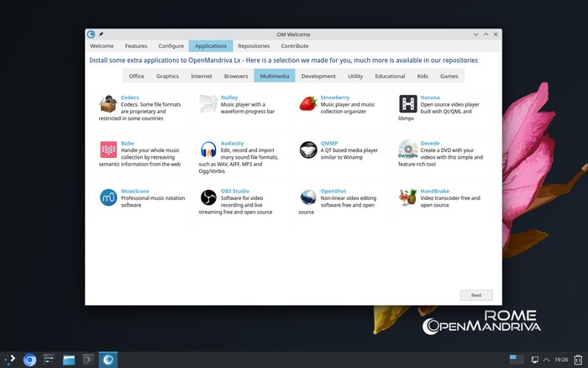Click 'Professional music notation software' description
Image resolution: width=588 pixels, height=368 pixels.
[x=153, y=202]
